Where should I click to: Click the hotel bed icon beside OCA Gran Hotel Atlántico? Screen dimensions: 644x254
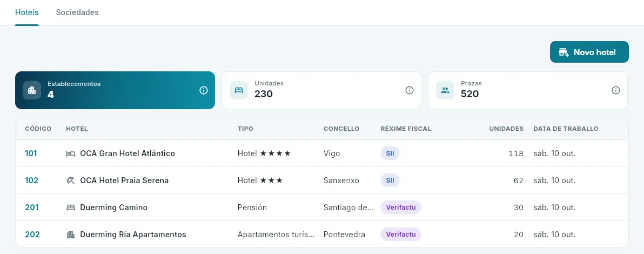point(71,153)
